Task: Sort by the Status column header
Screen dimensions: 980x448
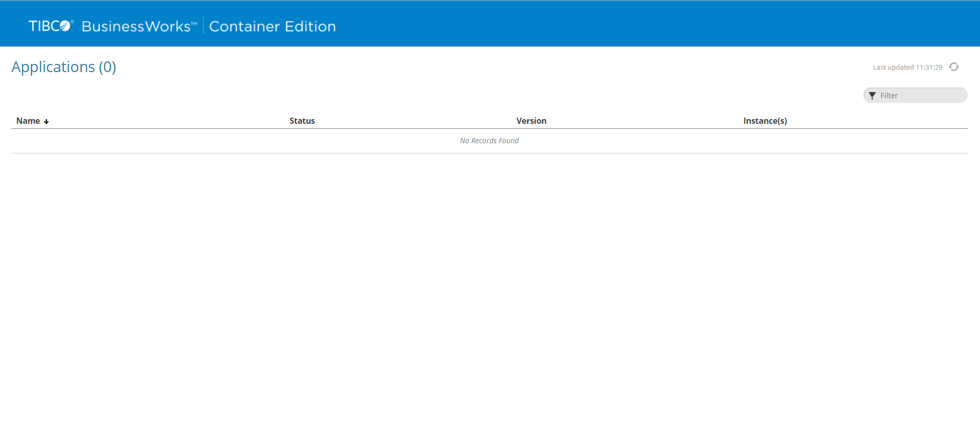Action: [302, 121]
